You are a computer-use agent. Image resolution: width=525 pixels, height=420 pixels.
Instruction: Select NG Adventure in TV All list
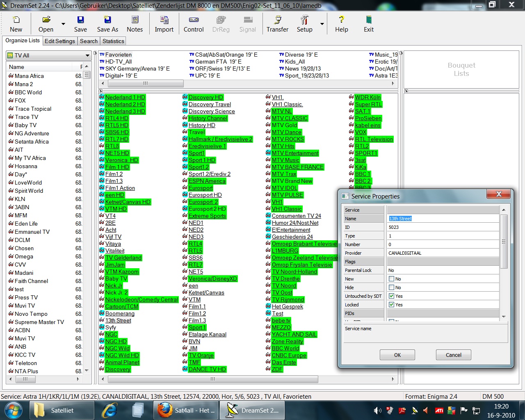tap(32, 133)
